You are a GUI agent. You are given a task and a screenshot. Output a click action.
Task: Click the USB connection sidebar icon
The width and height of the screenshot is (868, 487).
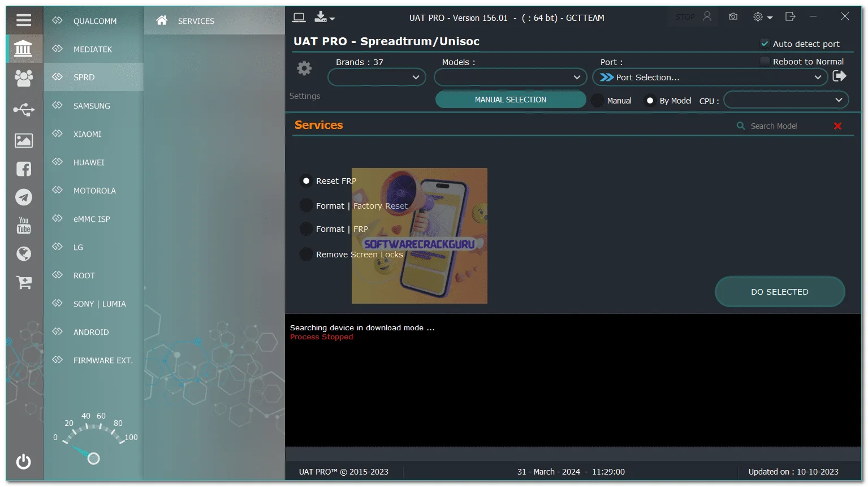24,109
